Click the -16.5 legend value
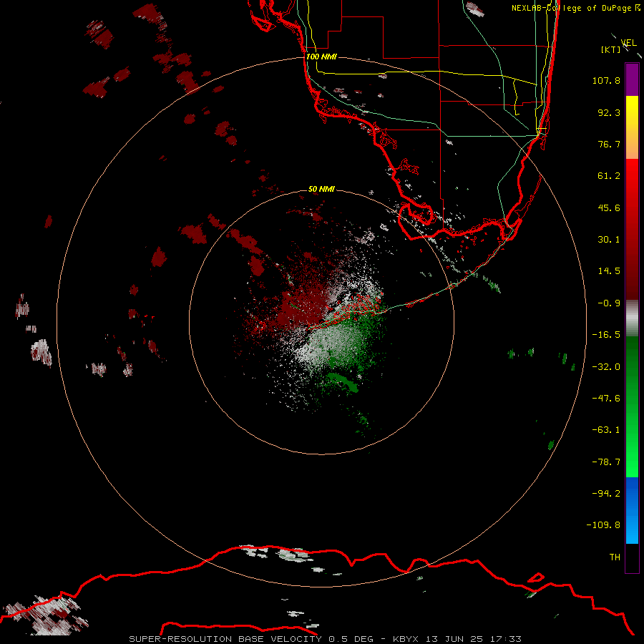 (x=606, y=335)
